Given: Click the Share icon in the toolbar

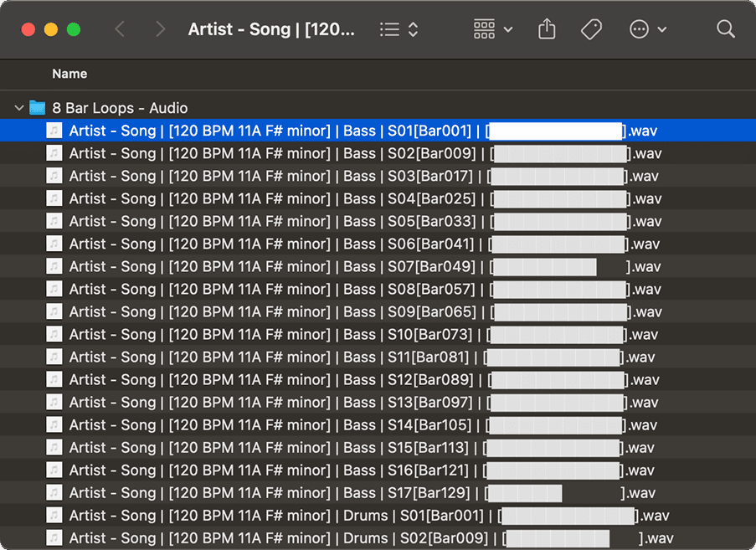Looking at the screenshot, I should click(547, 28).
